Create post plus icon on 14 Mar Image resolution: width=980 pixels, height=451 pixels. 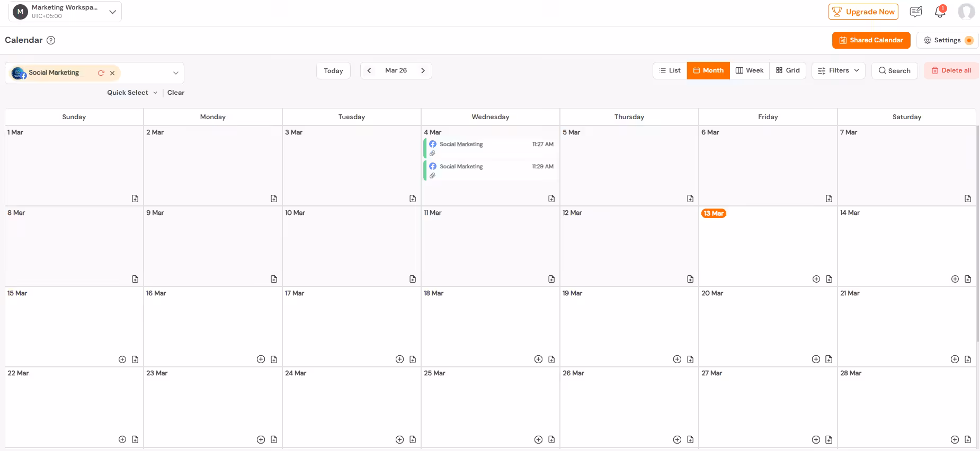[x=955, y=279]
